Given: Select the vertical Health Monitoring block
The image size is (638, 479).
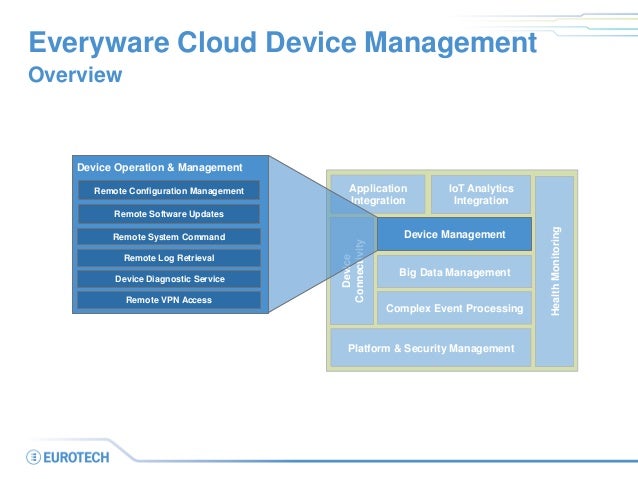Looking at the screenshot, I should 555,271.
